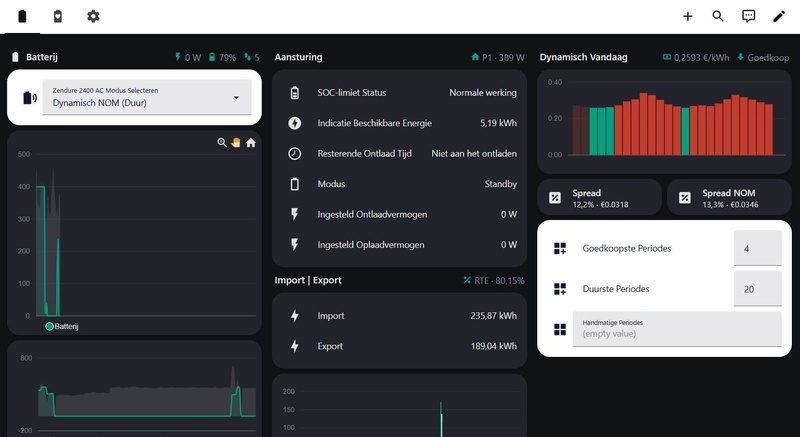The height and width of the screenshot is (437, 800).
Task: Switch to the battery heart tab
Action: pos(58,16)
